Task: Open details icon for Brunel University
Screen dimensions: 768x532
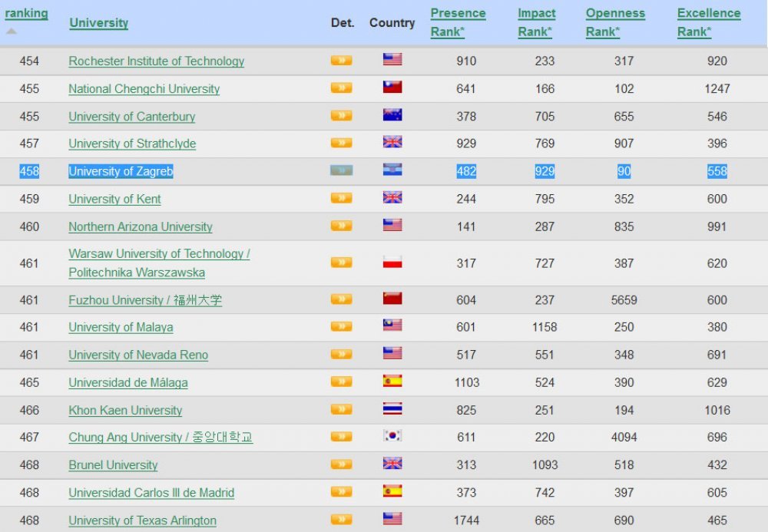Action: (342, 464)
